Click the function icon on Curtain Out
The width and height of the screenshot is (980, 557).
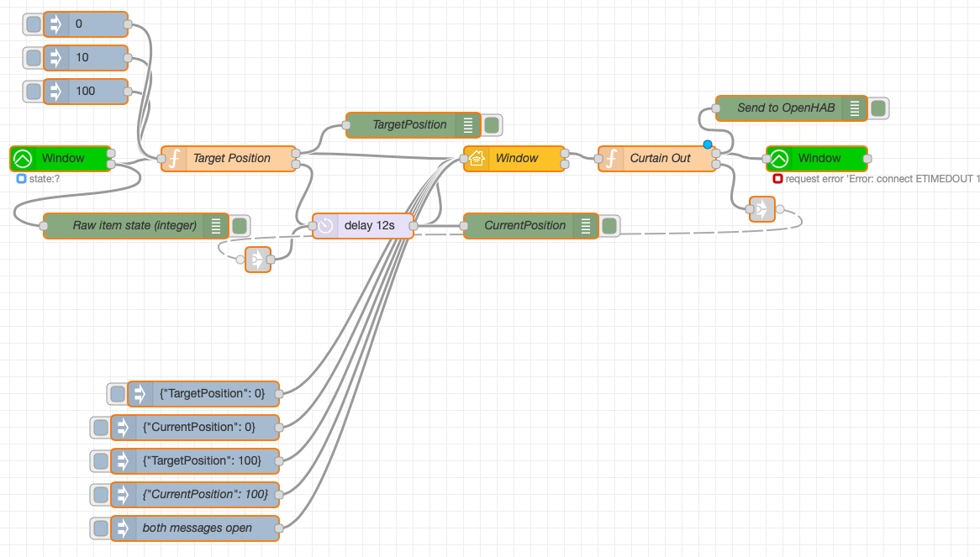click(611, 159)
